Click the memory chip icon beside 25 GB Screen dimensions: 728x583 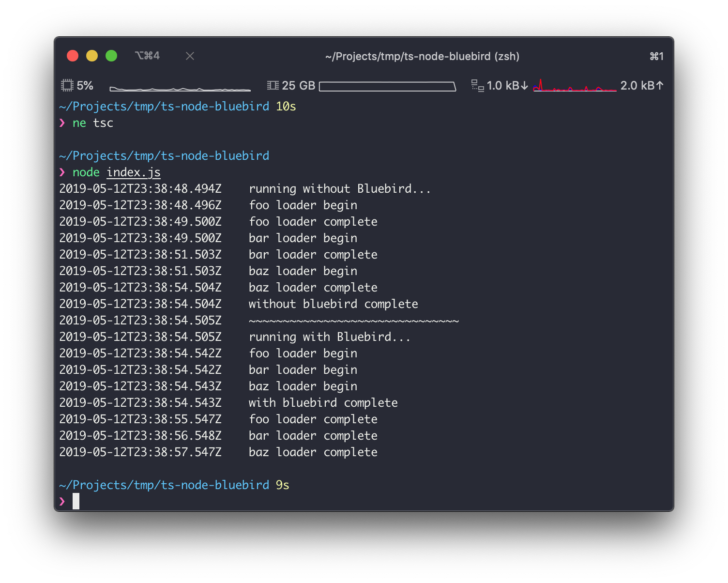pyautogui.click(x=273, y=85)
